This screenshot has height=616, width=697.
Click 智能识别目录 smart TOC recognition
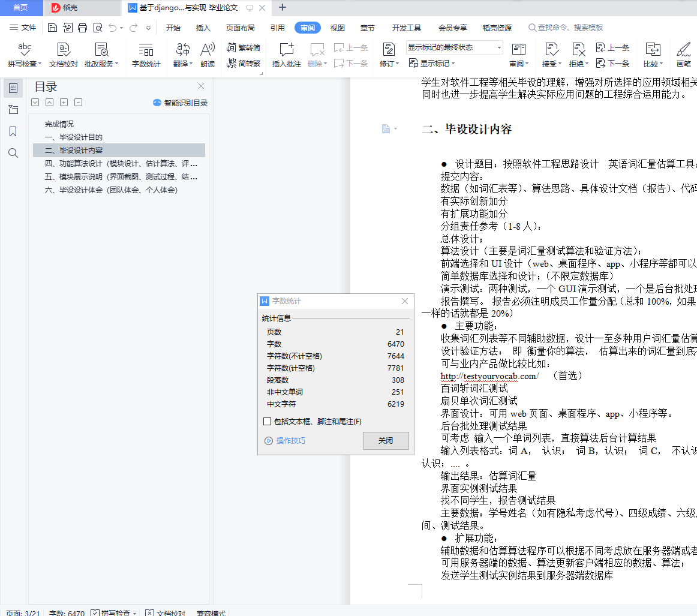(x=180, y=103)
